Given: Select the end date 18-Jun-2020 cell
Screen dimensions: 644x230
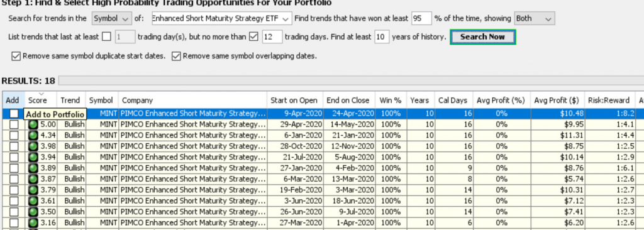Looking at the screenshot, I should click(349, 201).
